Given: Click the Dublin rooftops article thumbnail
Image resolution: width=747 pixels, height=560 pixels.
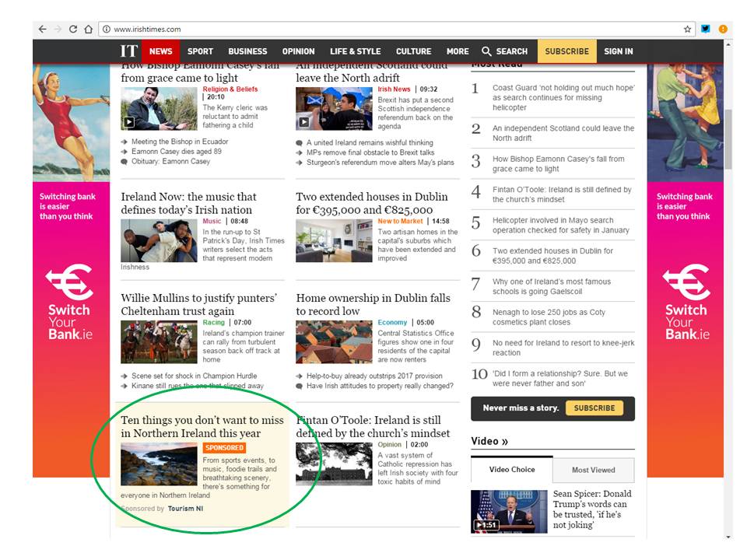Looking at the screenshot, I should pyautogui.click(x=334, y=342).
